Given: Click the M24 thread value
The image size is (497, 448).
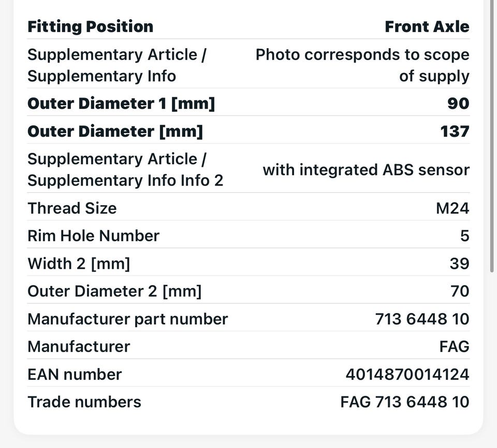Looking at the screenshot, I should tap(452, 208).
